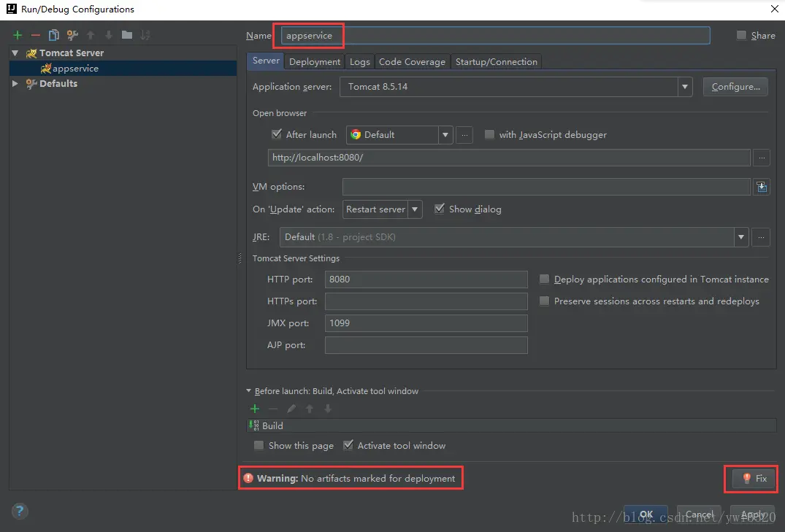This screenshot has width=785, height=532.
Task: Click the AJP port field
Action: pos(426,345)
